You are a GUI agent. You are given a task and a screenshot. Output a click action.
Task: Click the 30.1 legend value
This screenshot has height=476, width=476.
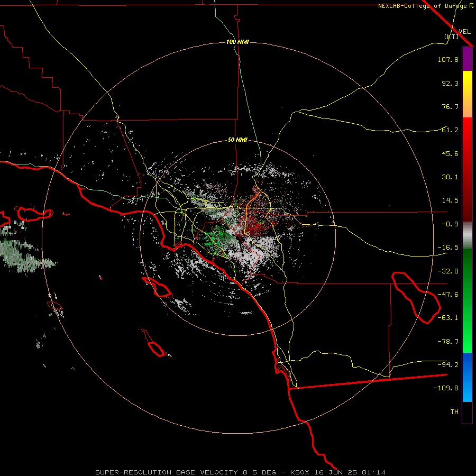pos(450,177)
